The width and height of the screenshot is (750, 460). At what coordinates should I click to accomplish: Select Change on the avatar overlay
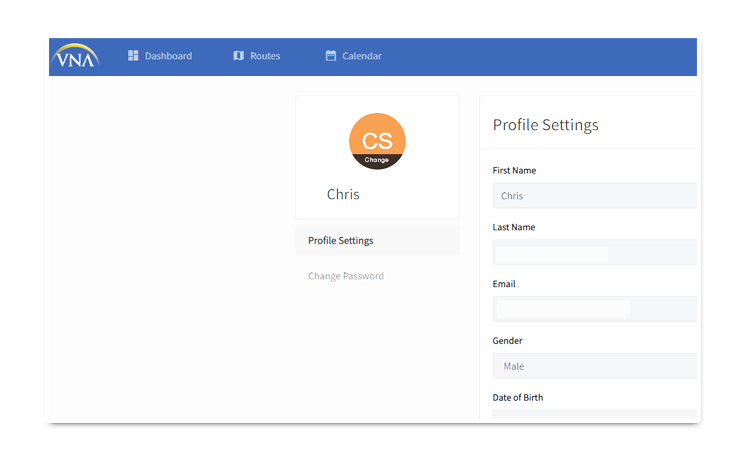click(x=377, y=160)
